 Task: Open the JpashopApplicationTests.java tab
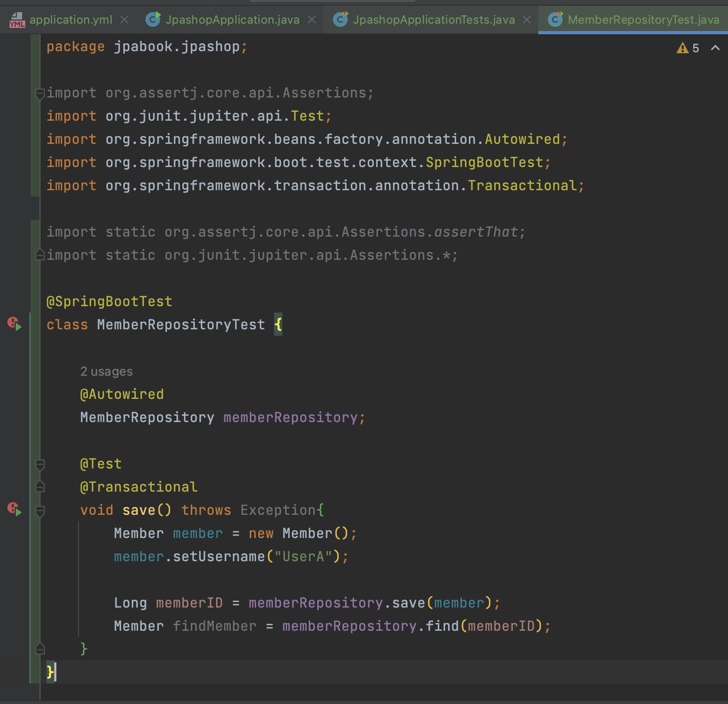tap(434, 20)
